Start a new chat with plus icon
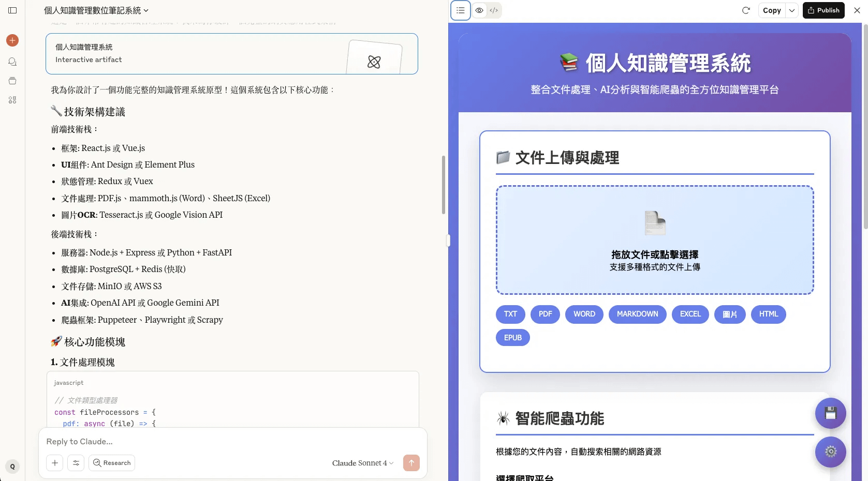 [x=12, y=40]
